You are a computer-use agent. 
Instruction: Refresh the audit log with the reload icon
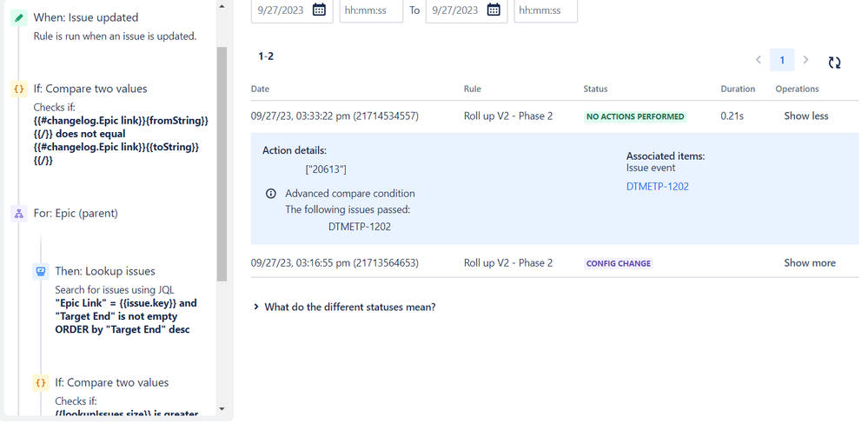(835, 63)
